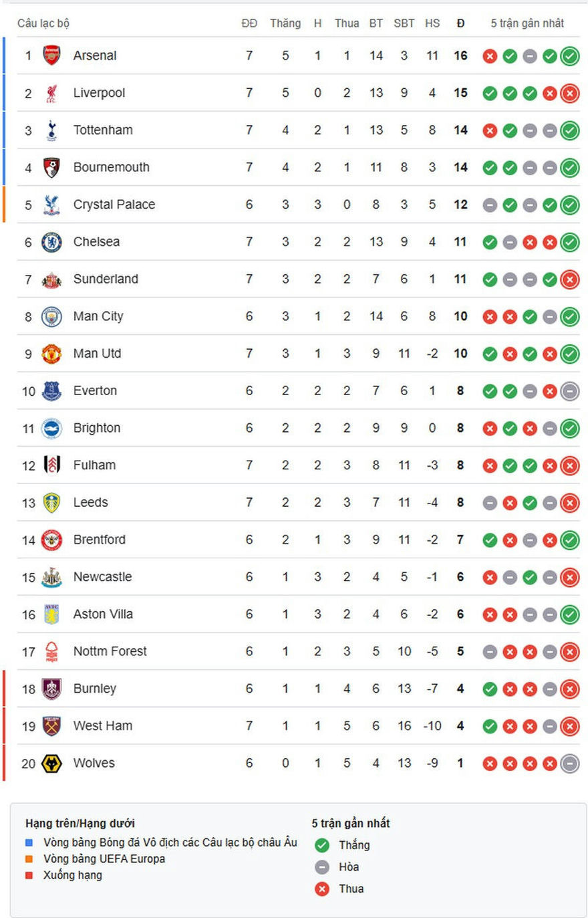The image size is (588, 918).
Task: Click the Man City club crest icon
Action: click(x=51, y=316)
